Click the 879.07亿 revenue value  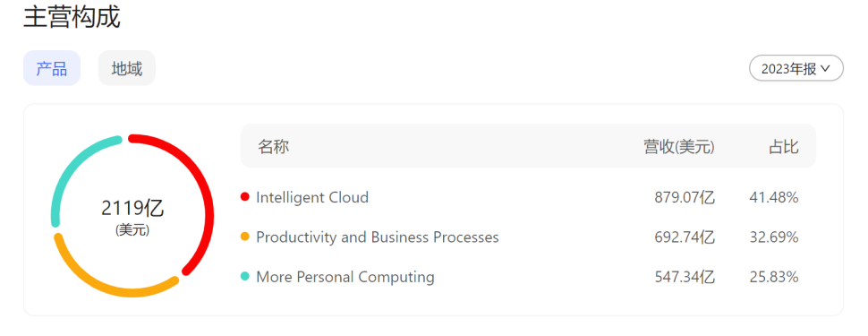pos(685,197)
